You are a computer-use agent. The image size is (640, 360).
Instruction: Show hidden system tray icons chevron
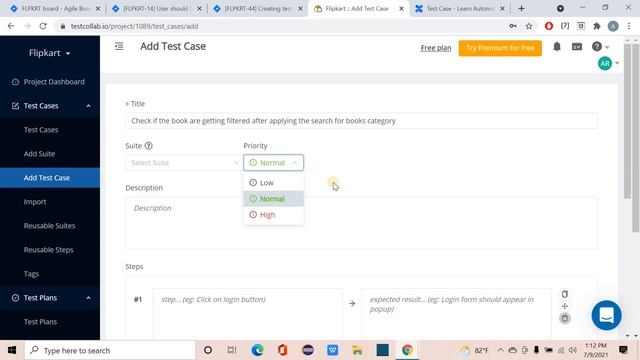[x=500, y=350]
